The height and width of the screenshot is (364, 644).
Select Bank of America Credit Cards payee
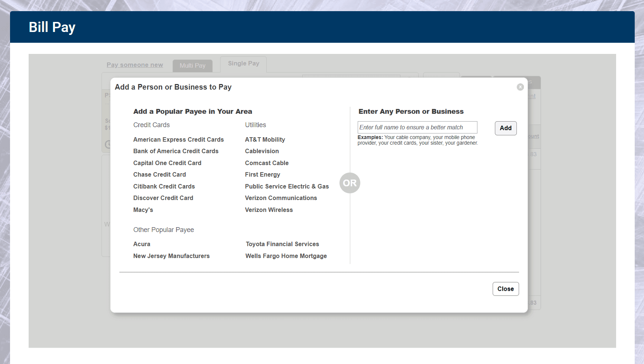[176, 151]
